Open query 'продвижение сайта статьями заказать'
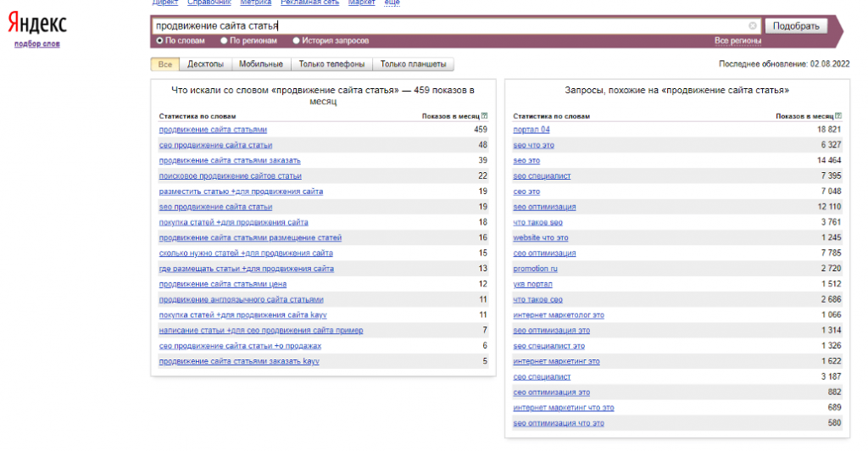868x451 pixels. coord(230,160)
